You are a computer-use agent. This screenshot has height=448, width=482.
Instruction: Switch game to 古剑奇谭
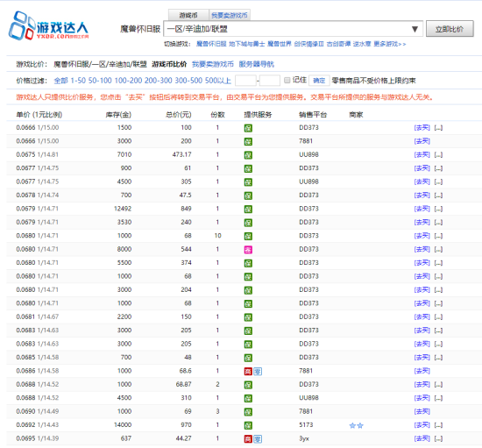[338, 44]
